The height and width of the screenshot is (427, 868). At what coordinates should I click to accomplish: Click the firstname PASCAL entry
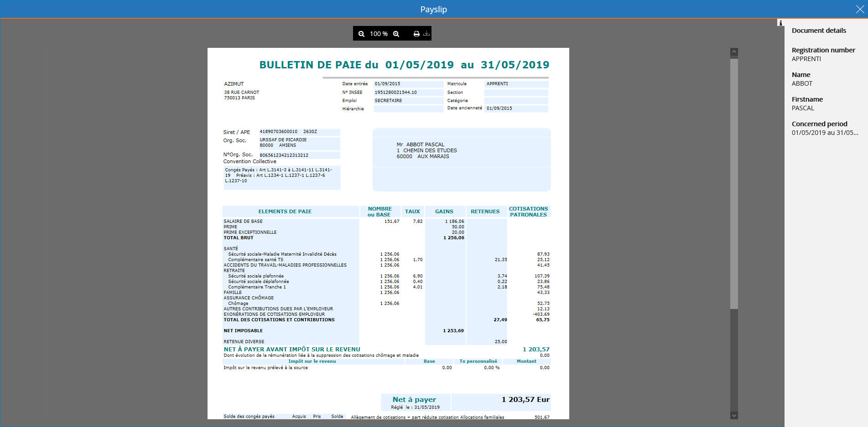802,108
